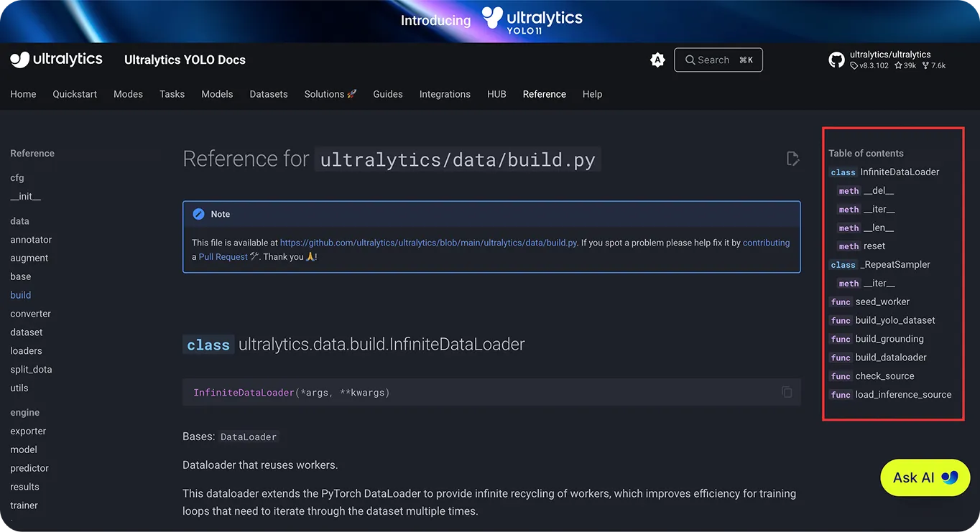The width and height of the screenshot is (980, 532).
Task: Jump to reset method in contents
Action: coord(861,246)
